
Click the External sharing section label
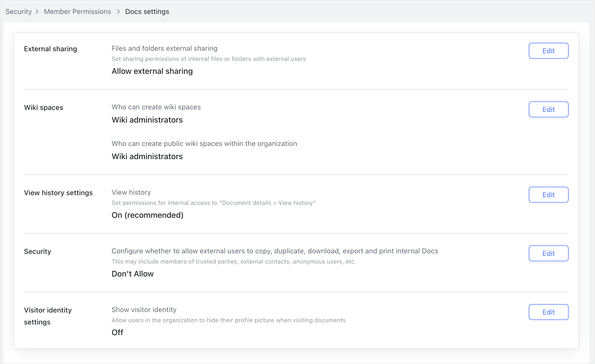[x=50, y=49]
